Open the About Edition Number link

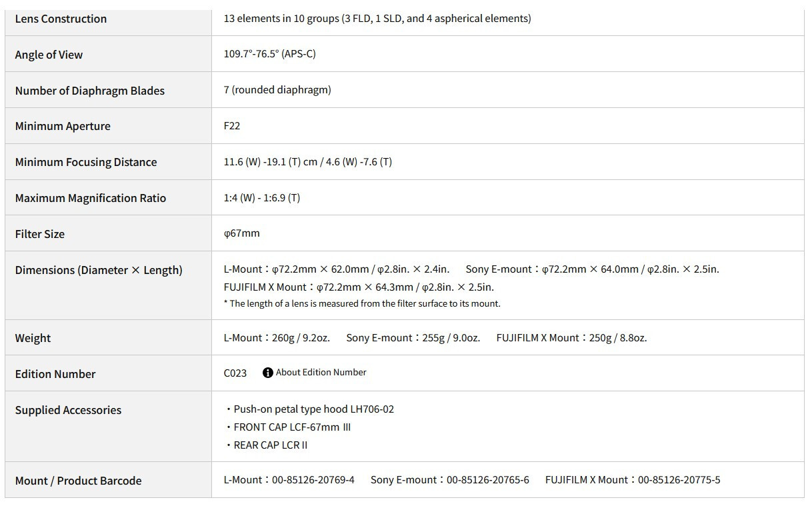(x=321, y=373)
